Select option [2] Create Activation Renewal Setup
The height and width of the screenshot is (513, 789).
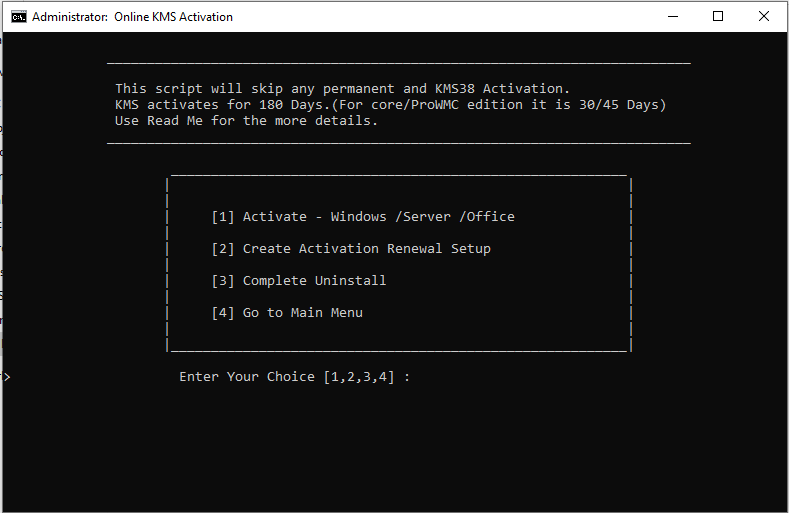351,249
